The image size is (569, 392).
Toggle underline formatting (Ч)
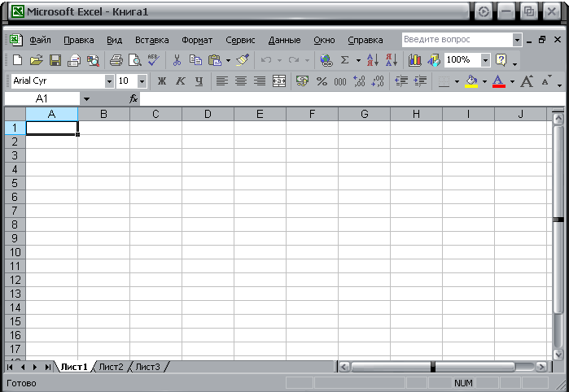pyautogui.click(x=199, y=81)
